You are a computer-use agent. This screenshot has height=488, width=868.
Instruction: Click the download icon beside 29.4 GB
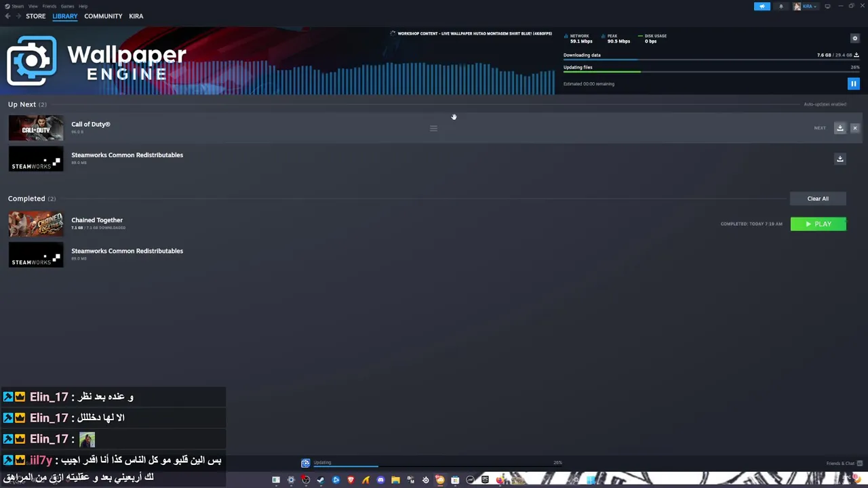coord(856,55)
